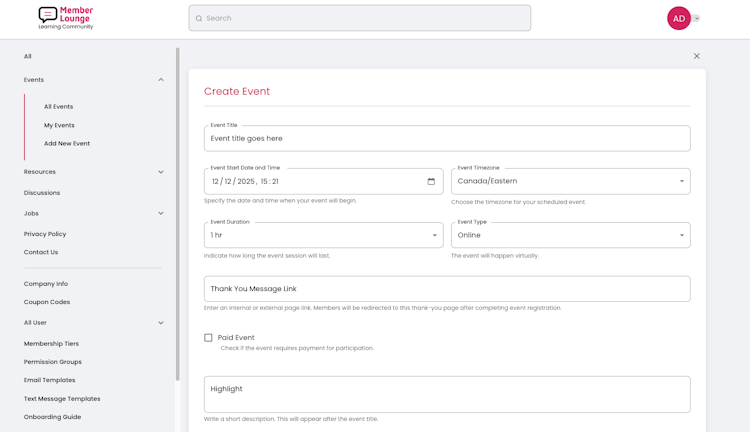750x432 pixels.
Task: Open the AD profile avatar
Action: click(x=678, y=18)
